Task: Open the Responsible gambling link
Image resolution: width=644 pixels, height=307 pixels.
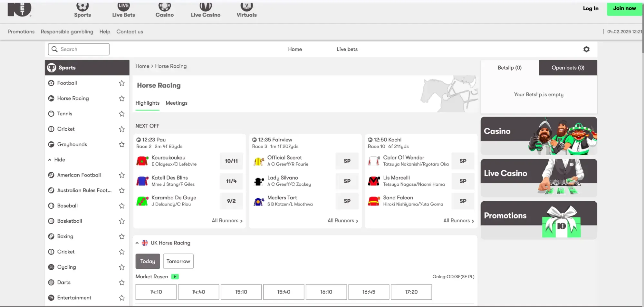Action: tap(67, 32)
